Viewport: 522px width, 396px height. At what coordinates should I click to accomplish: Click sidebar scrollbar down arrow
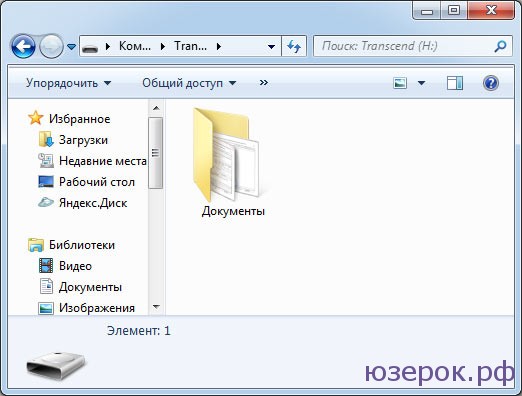[x=156, y=307]
